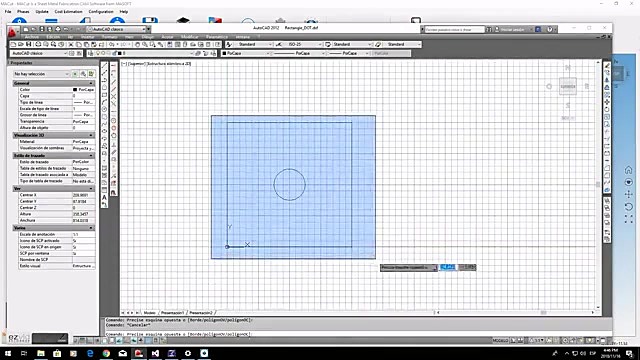The image size is (640, 360).
Task: Open Chrome from the Windows taskbar
Action: click(x=106, y=353)
